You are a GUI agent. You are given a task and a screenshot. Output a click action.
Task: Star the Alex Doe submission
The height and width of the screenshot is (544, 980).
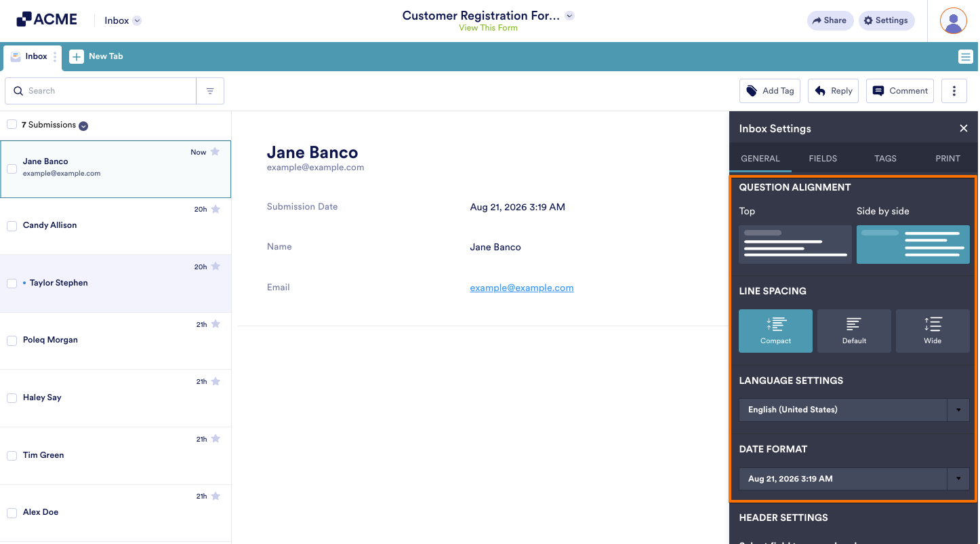click(216, 496)
